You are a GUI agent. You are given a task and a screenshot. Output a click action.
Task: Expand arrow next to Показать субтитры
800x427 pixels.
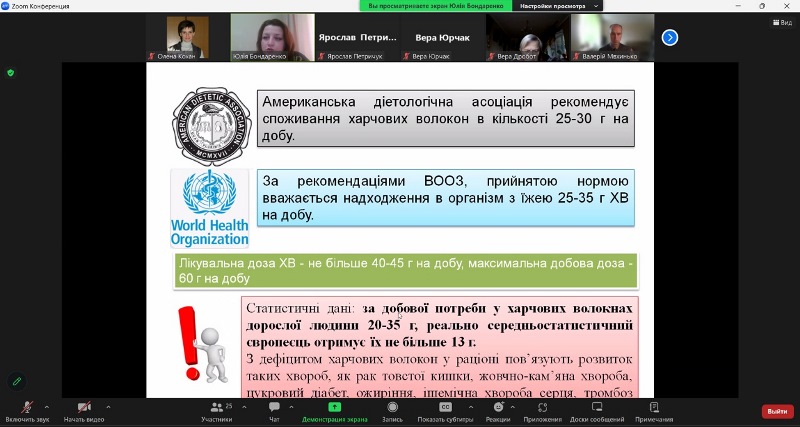[470, 407]
